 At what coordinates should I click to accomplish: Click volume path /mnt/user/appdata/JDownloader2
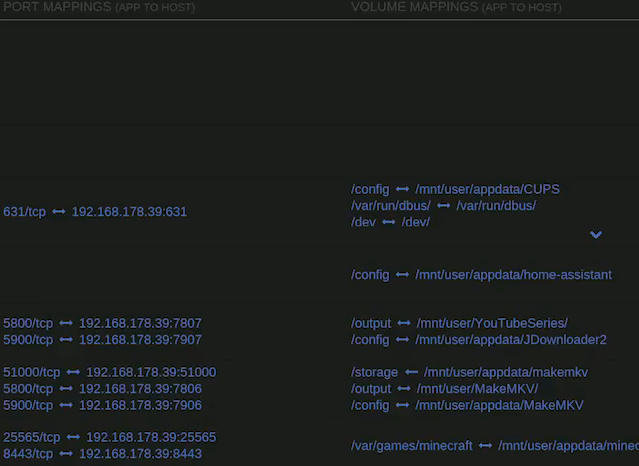tap(511, 340)
